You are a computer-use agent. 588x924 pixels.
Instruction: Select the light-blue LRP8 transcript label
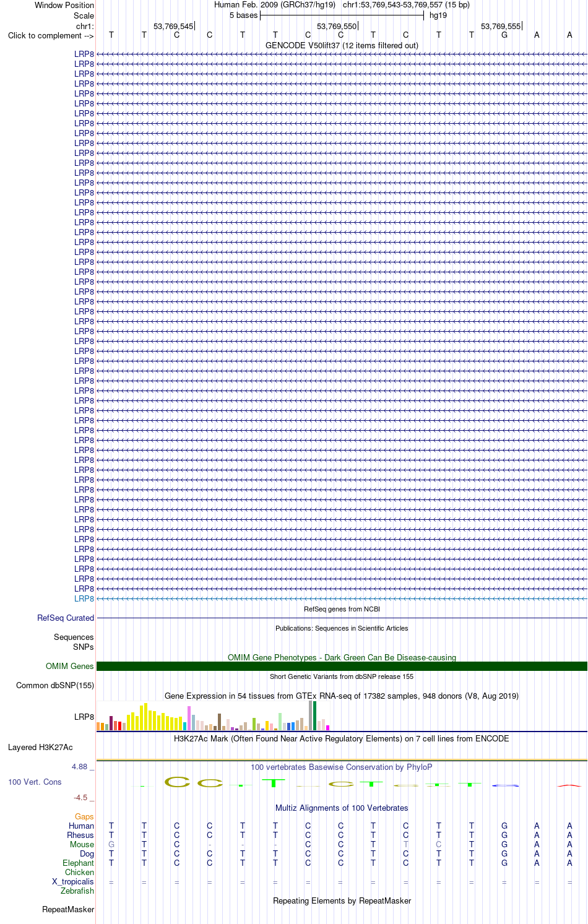84,598
